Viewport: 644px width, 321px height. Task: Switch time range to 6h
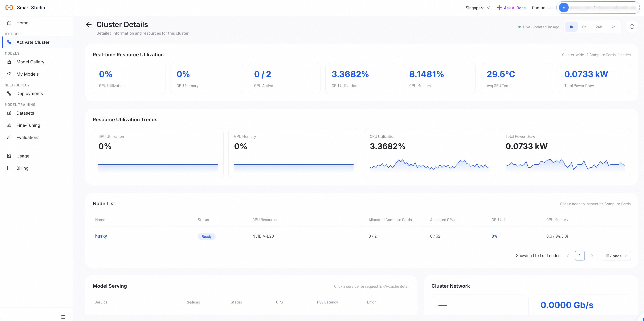pos(584,27)
